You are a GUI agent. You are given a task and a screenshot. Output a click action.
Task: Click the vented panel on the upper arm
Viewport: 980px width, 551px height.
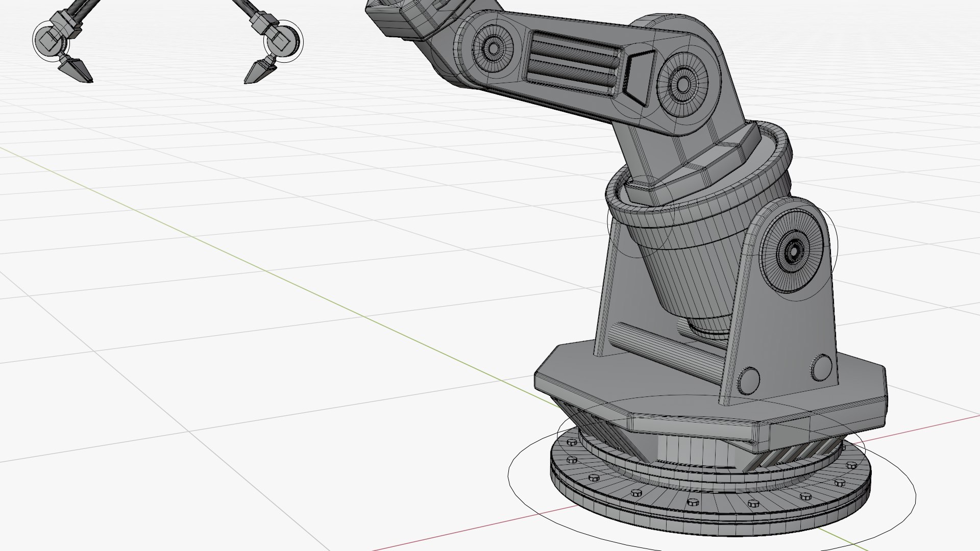point(575,63)
